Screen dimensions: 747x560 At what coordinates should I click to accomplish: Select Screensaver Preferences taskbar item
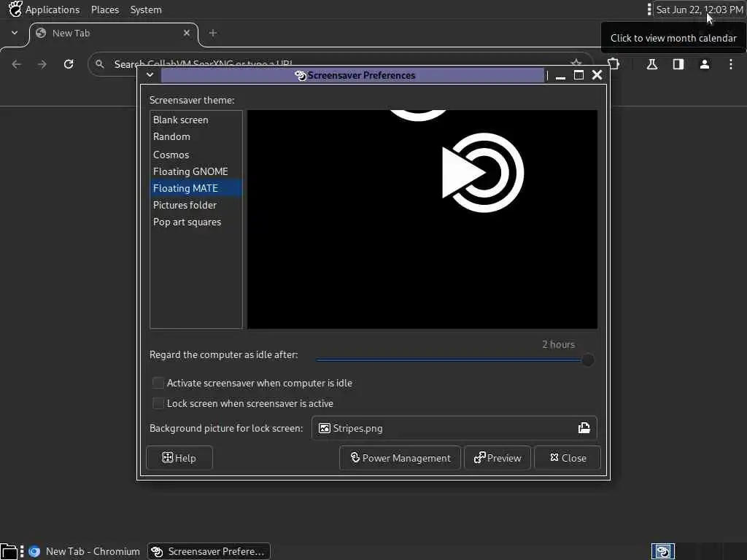click(209, 551)
